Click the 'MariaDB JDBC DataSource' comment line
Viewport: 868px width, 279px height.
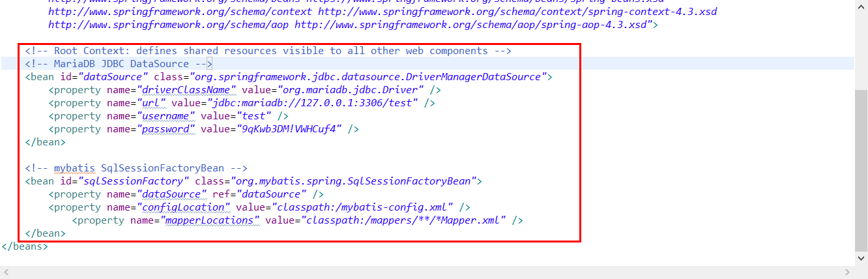(x=119, y=64)
